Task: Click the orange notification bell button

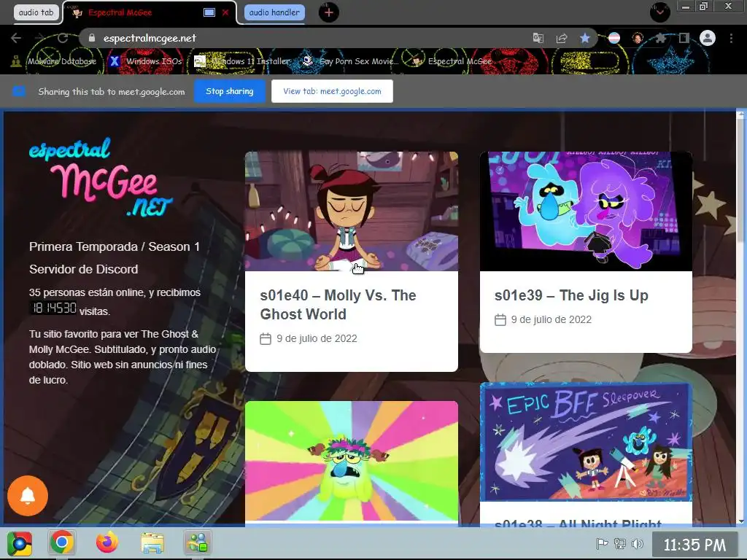Action: [28, 496]
